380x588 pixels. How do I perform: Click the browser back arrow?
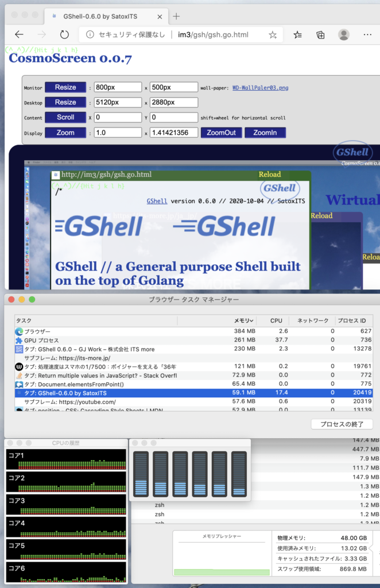20,34
